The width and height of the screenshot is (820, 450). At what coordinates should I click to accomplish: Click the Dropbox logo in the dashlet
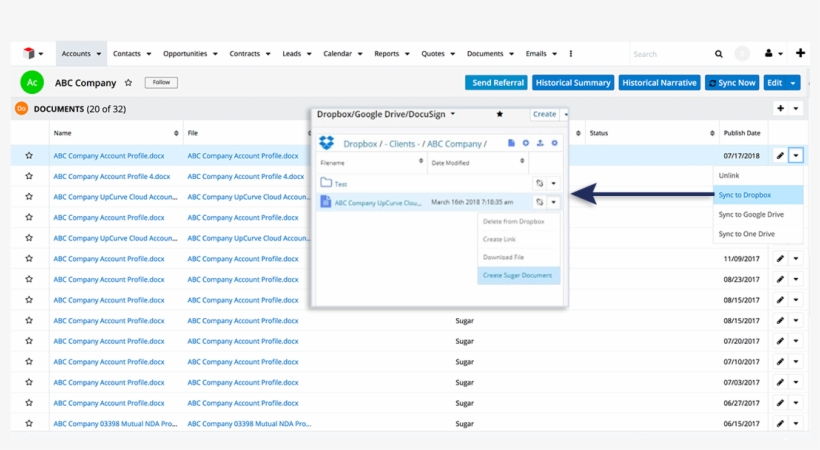(x=327, y=142)
